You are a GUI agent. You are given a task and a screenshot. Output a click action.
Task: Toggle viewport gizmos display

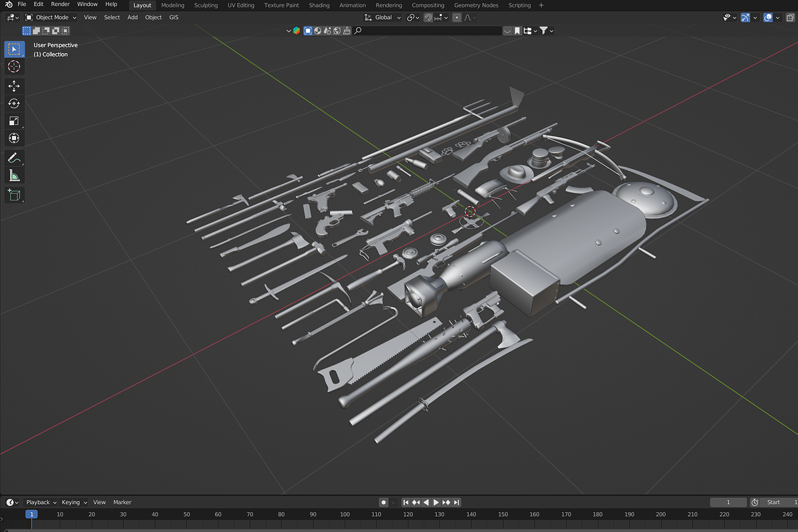745,17
